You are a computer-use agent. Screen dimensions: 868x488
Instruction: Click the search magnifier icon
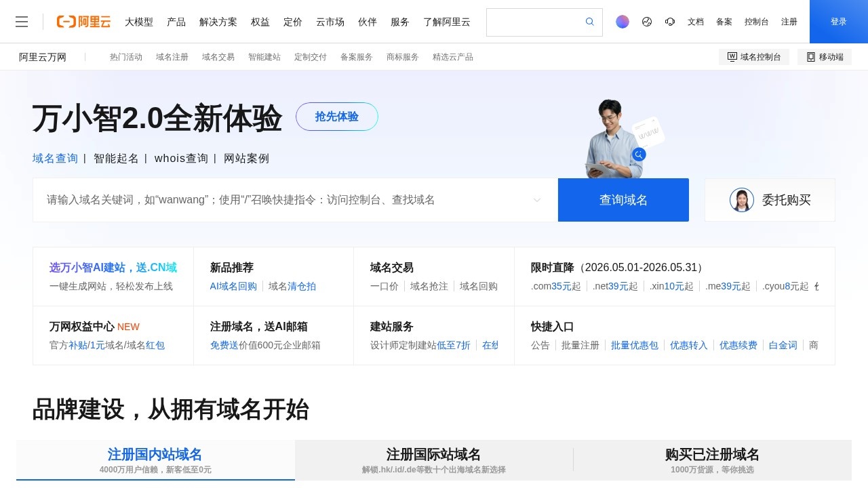590,22
